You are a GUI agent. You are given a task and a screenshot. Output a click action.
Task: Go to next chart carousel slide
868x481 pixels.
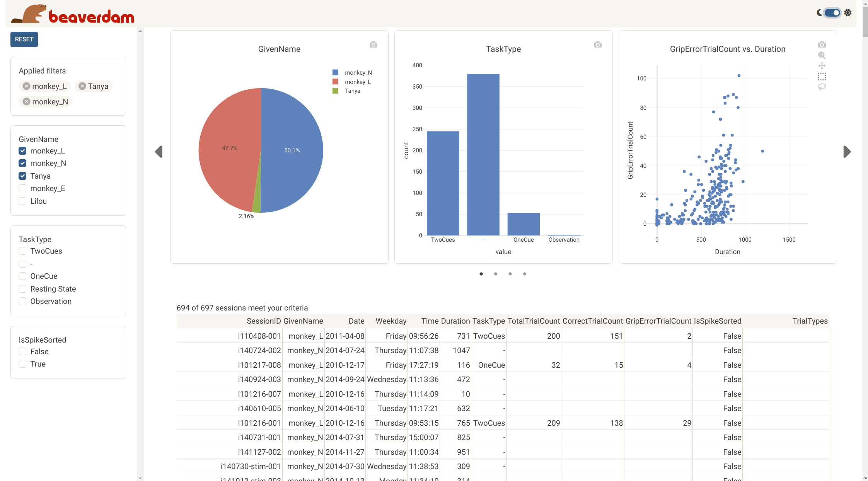point(847,152)
